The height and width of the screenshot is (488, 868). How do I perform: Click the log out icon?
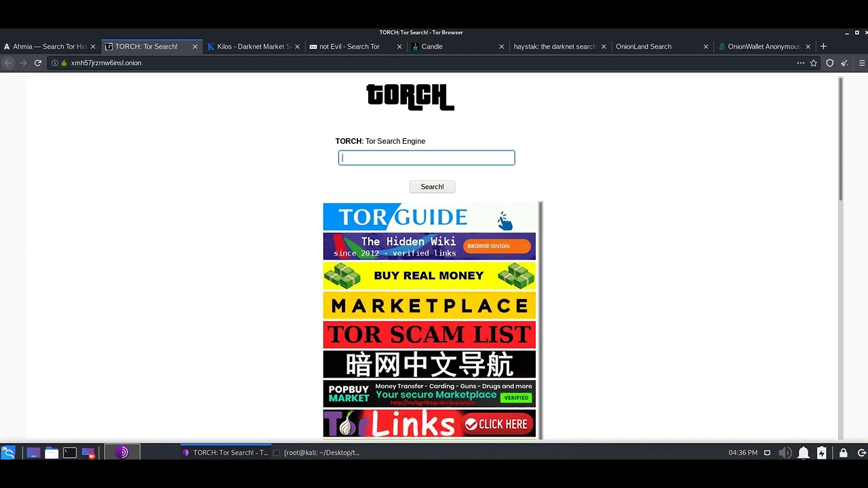pyautogui.click(x=862, y=453)
